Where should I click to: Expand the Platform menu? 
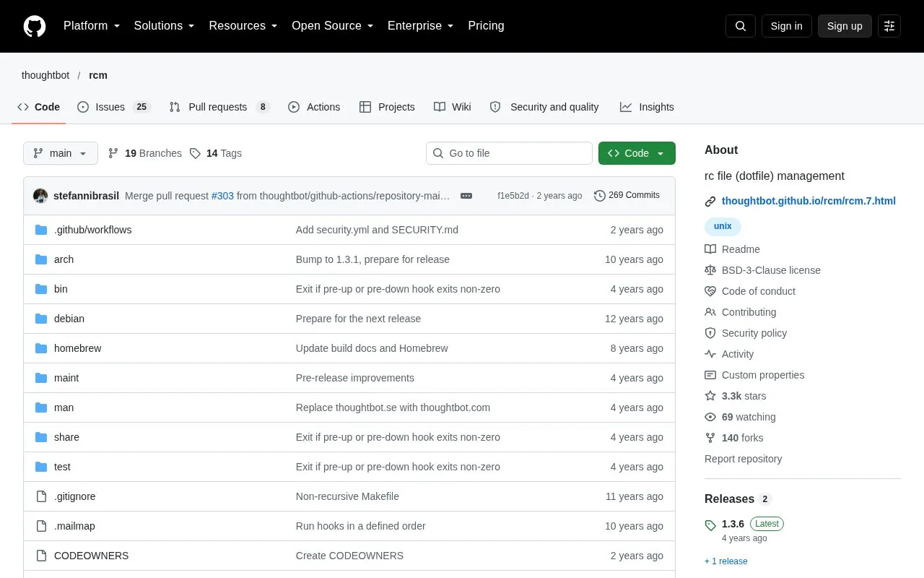point(92,26)
